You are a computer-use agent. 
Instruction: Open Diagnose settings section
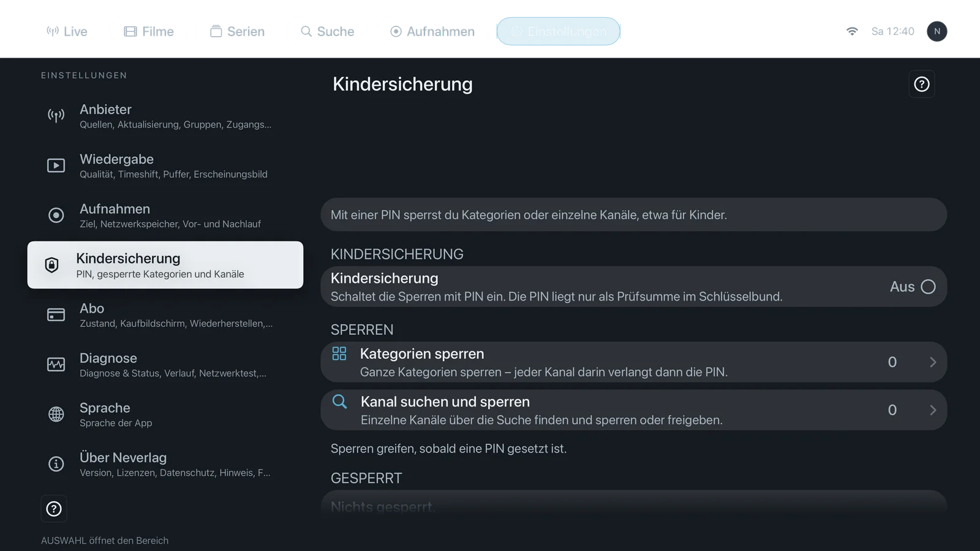coord(165,364)
